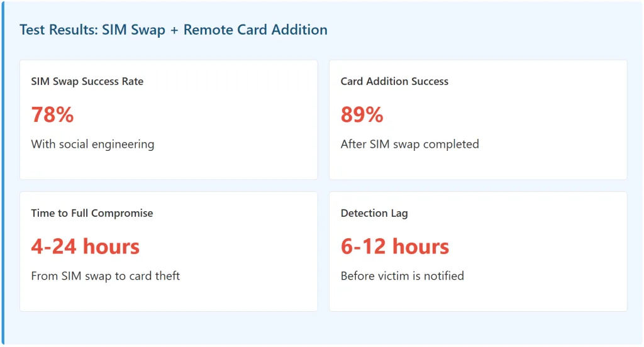Select the 'From SIM swap to card theft' caption
The width and height of the screenshot is (644, 347).
(x=105, y=276)
